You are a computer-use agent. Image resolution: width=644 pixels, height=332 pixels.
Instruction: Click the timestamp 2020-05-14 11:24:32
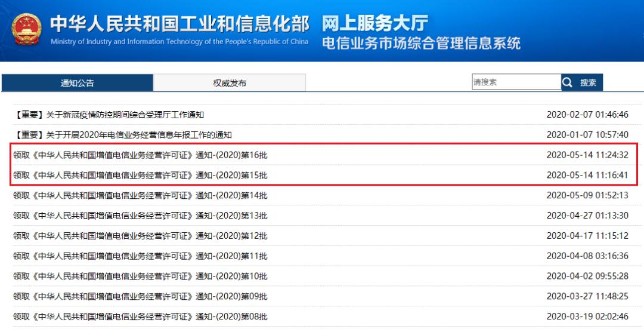[x=587, y=155]
